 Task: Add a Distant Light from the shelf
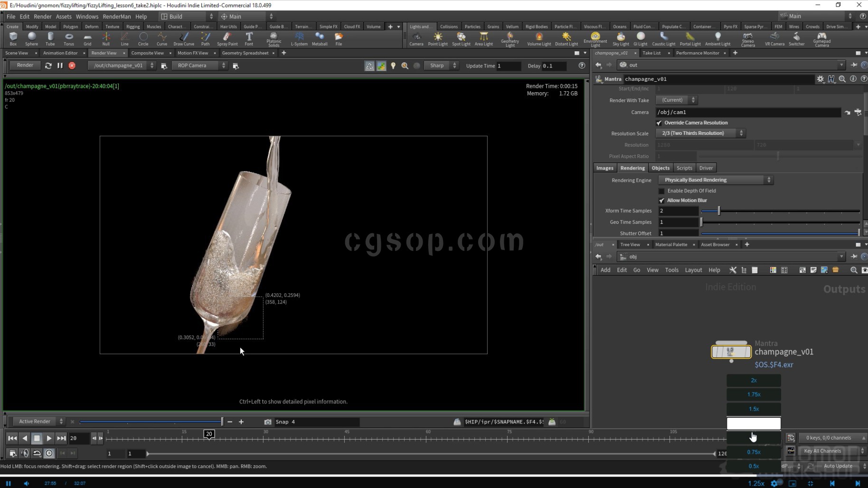coord(566,39)
